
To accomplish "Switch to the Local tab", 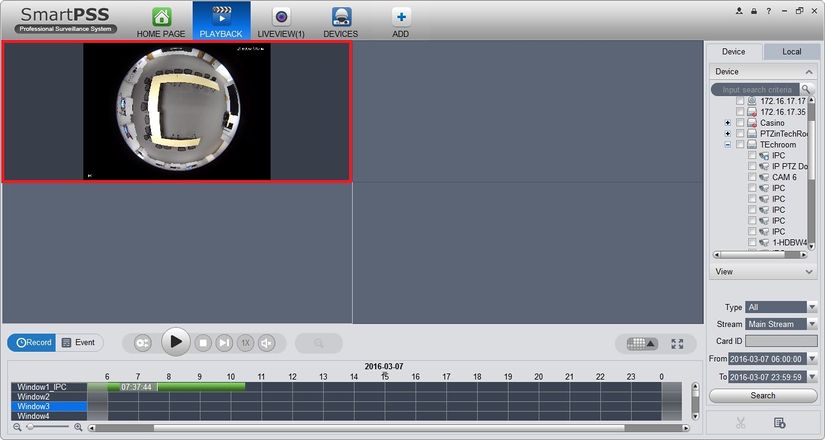I will [x=791, y=51].
